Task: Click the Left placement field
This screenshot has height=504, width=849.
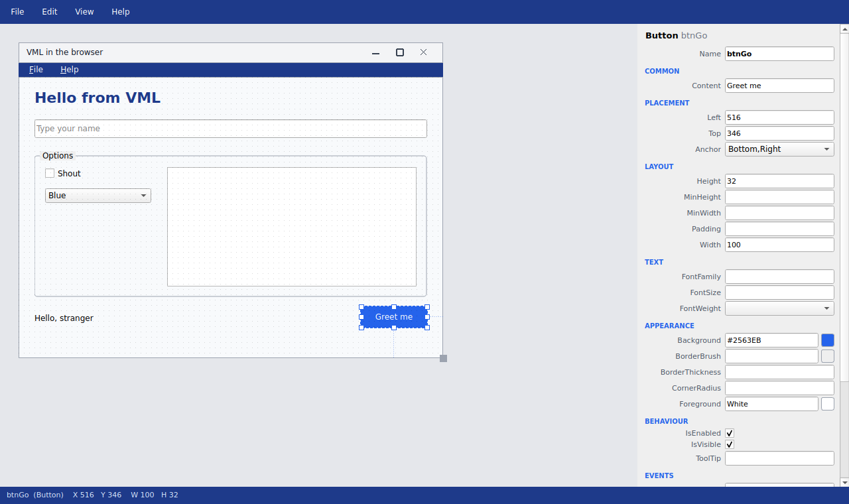Action: click(x=779, y=117)
